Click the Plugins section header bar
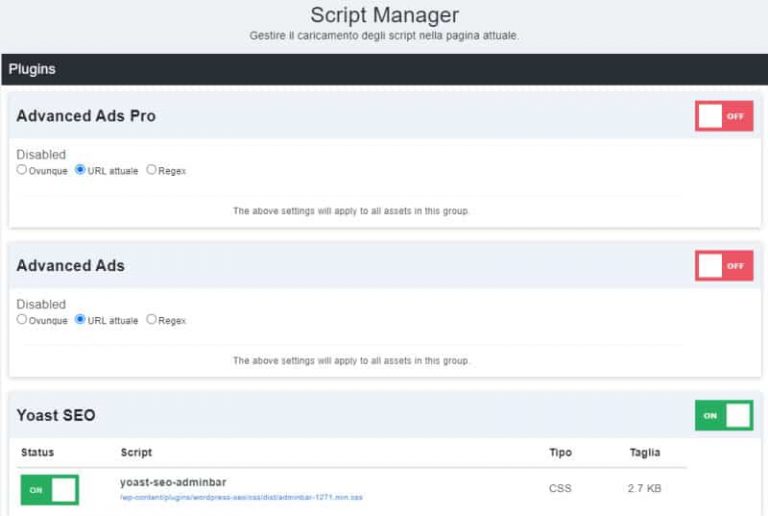Image resolution: width=768 pixels, height=516 pixels. [384, 70]
